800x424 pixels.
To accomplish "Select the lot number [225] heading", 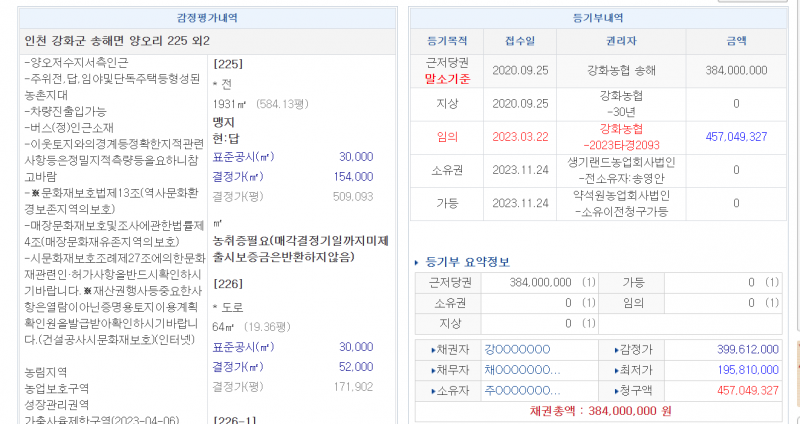I will [228, 64].
